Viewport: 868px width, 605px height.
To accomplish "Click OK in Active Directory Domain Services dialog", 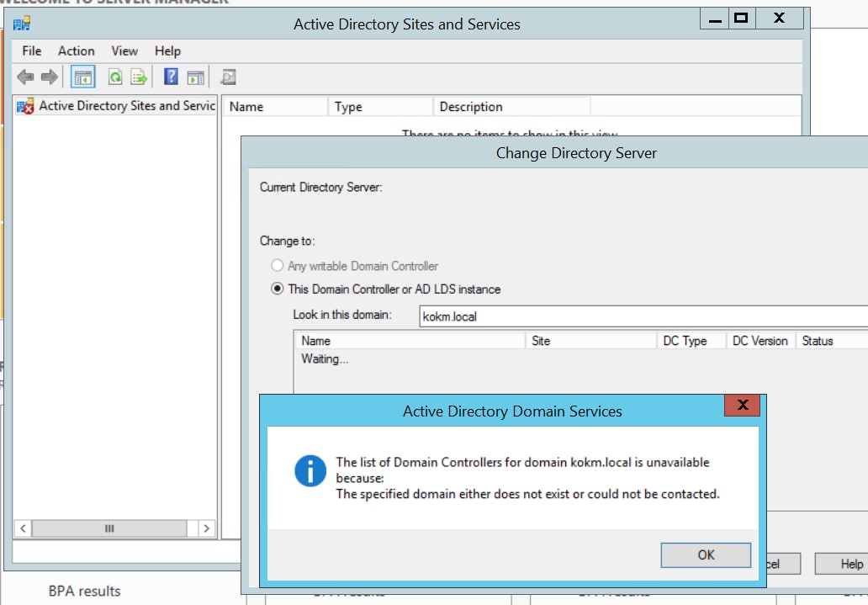I will coord(706,555).
